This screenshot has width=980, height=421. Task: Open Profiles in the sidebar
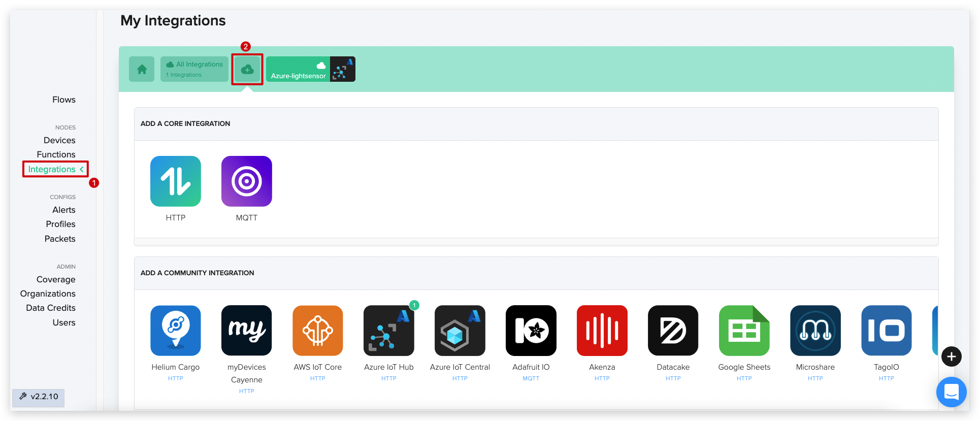60,224
